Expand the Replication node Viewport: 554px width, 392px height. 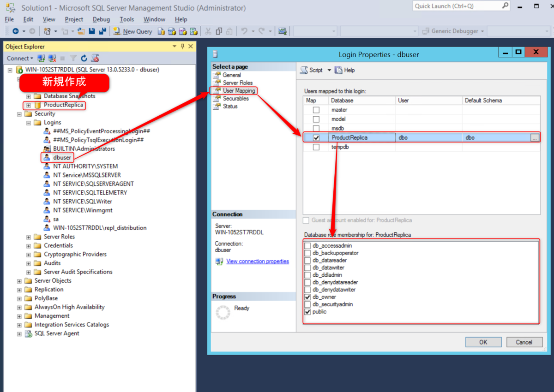(x=19, y=290)
